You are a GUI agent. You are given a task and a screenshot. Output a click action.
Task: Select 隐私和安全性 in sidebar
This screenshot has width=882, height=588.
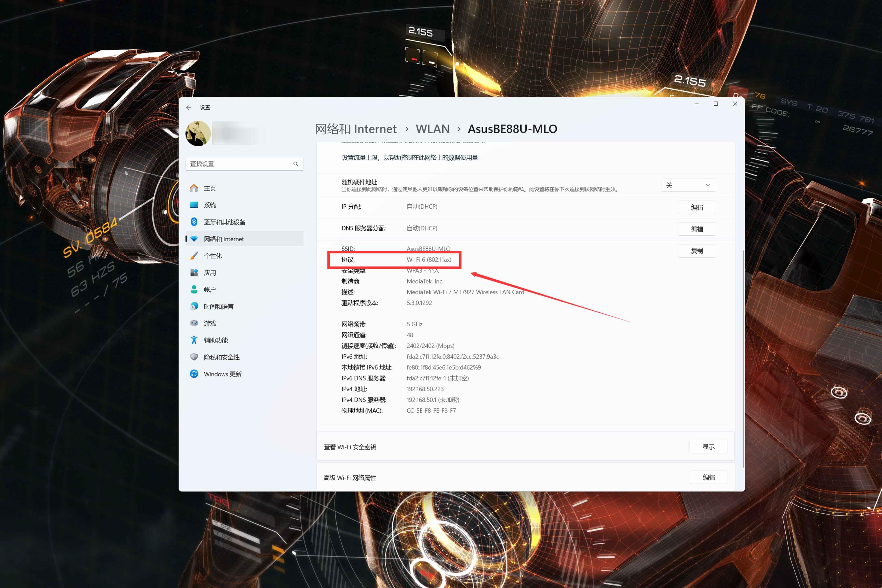221,357
